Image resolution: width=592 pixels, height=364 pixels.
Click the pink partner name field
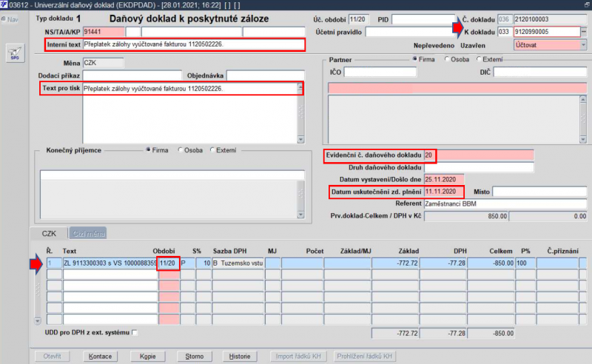click(457, 88)
